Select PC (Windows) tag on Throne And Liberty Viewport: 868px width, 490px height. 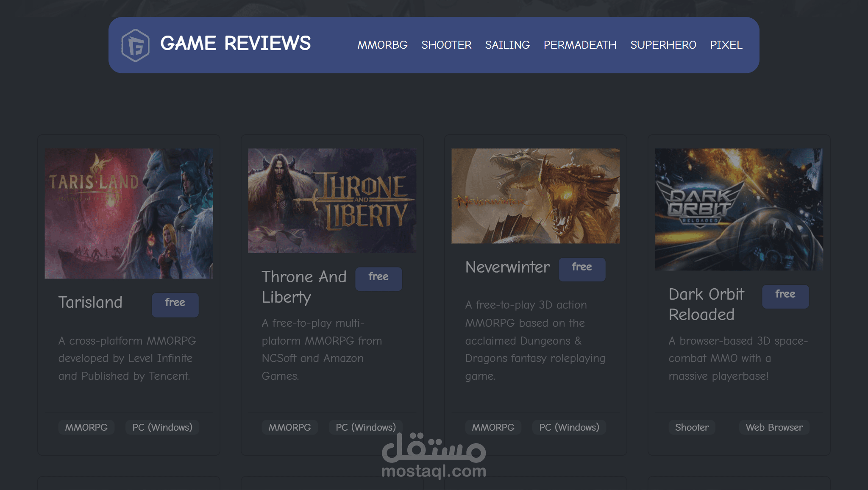coord(365,427)
